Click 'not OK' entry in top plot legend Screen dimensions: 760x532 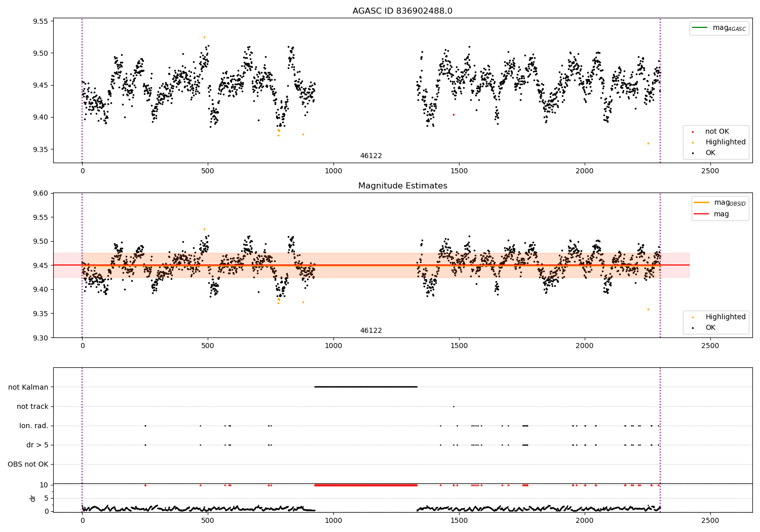pyautogui.click(x=717, y=132)
